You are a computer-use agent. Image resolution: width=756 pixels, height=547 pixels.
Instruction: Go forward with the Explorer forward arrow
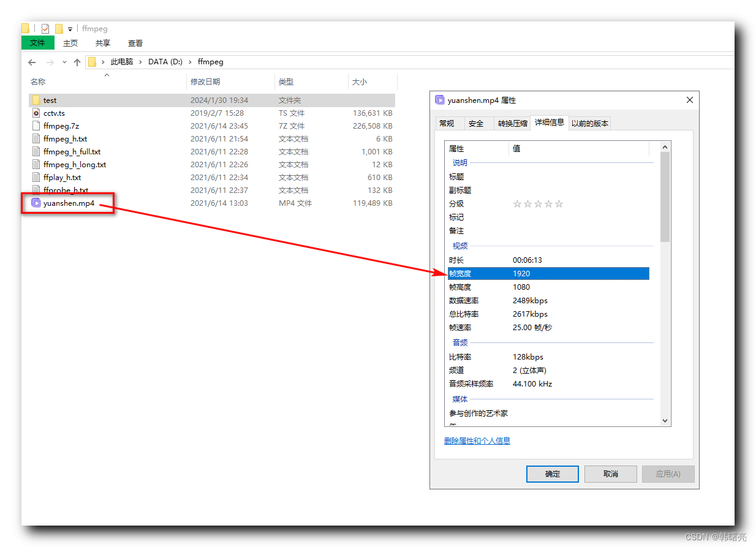pyautogui.click(x=50, y=62)
